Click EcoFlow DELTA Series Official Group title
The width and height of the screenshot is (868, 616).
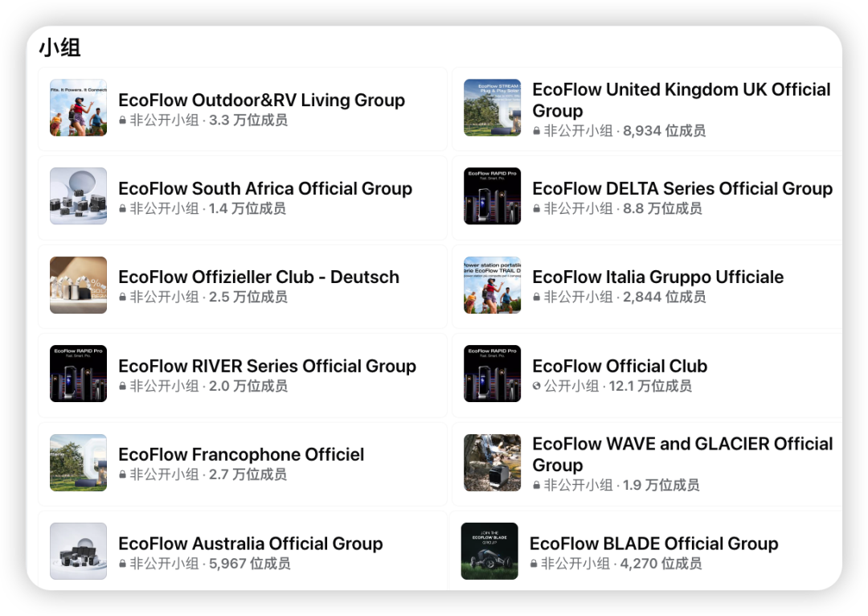point(682,189)
